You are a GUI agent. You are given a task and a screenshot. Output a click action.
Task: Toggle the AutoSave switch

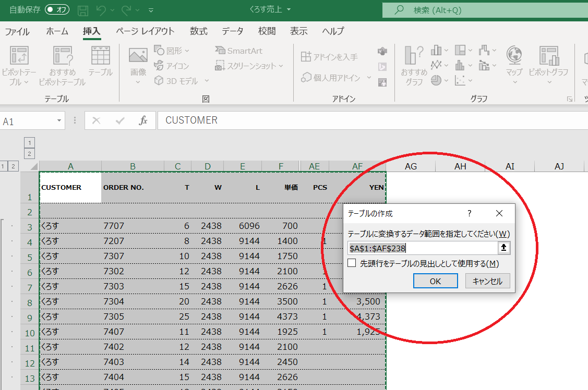click(x=57, y=10)
